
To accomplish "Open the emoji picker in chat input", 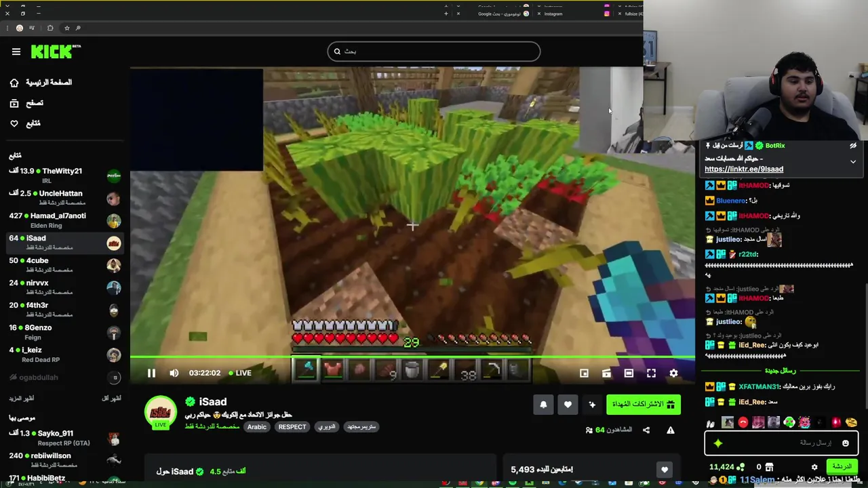I will pyautogui.click(x=845, y=443).
